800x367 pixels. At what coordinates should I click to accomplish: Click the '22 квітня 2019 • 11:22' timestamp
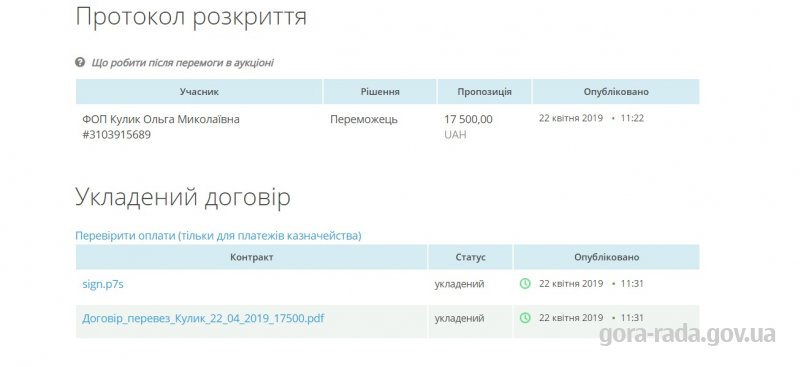point(591,118)
